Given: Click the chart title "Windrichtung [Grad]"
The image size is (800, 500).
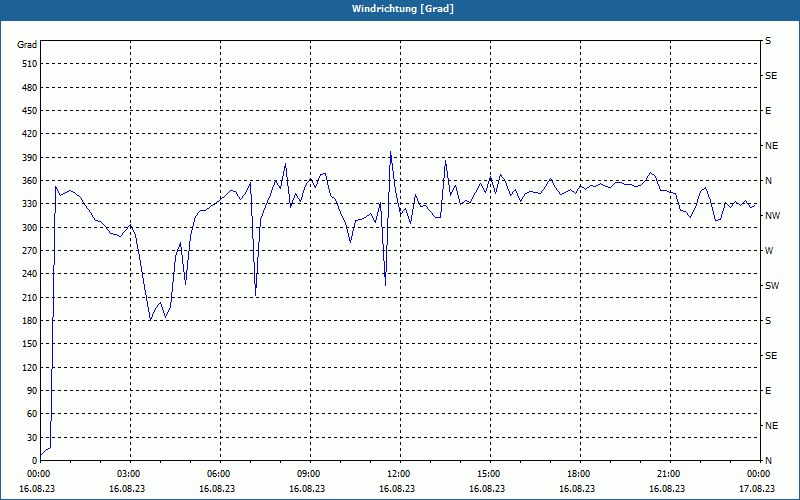Looking at the screenshot, I should (x=403, y=9).
